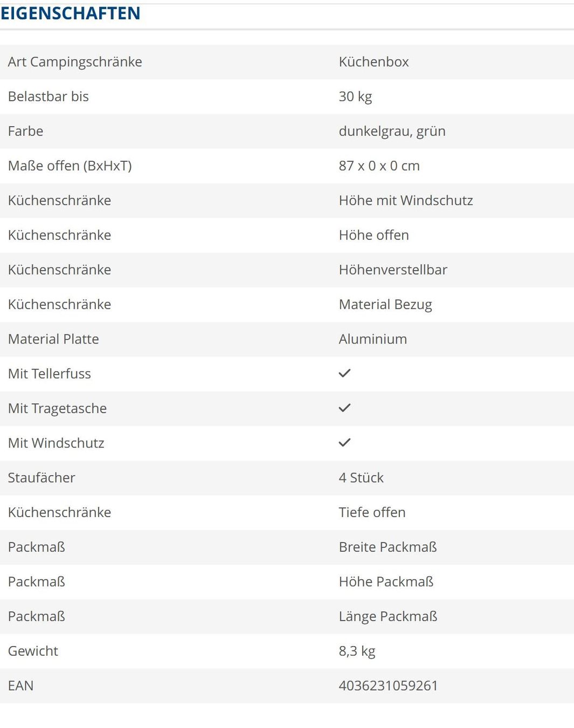
Task: Click the 30 kg load value
Action: point(355,97)
